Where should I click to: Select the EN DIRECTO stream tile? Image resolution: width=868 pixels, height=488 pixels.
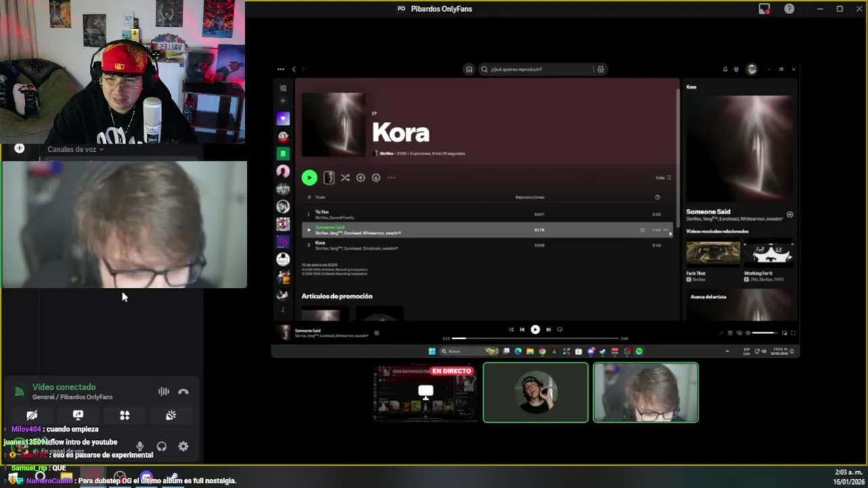425,392
